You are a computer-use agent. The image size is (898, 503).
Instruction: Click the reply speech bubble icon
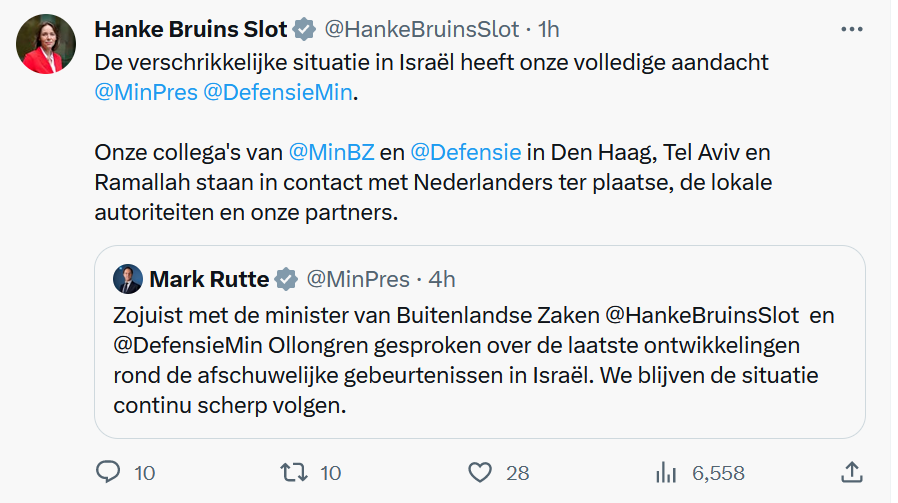(x=108, y=472)
